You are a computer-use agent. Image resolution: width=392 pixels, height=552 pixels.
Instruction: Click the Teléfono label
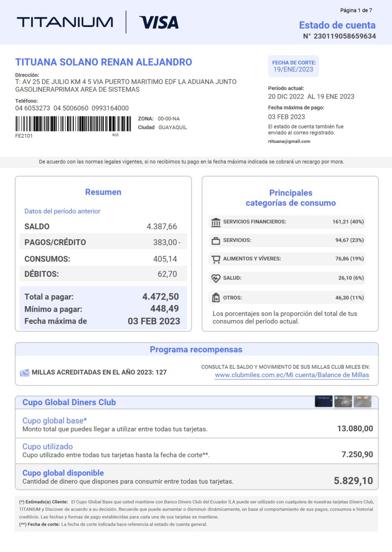(27, 101)
